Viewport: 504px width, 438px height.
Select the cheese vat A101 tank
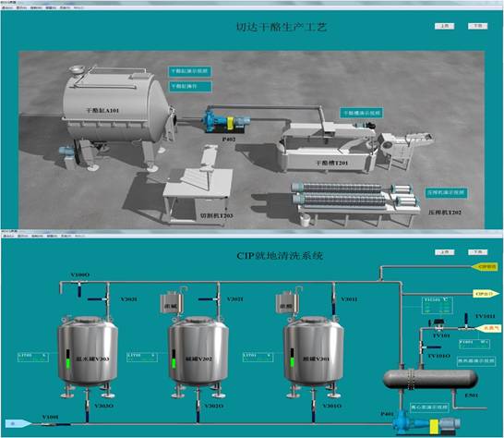pos(119,106)
